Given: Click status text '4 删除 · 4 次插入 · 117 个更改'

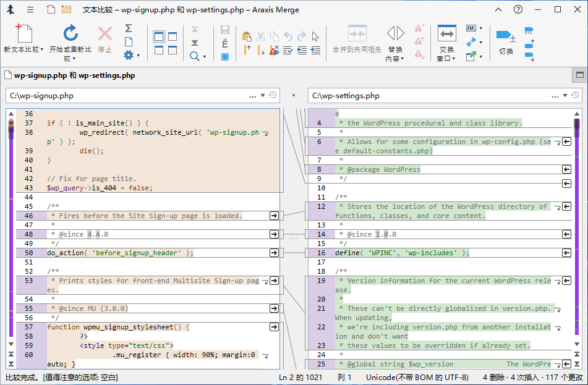Looking at the screenshot, I should pos(533,378).
